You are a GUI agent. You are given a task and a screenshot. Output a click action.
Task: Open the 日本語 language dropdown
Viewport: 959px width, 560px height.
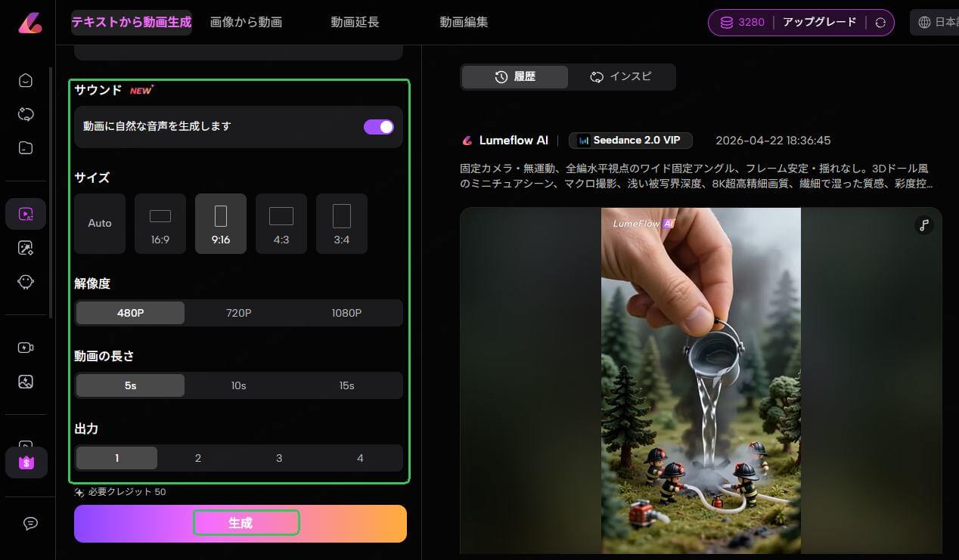coord(936,23)
